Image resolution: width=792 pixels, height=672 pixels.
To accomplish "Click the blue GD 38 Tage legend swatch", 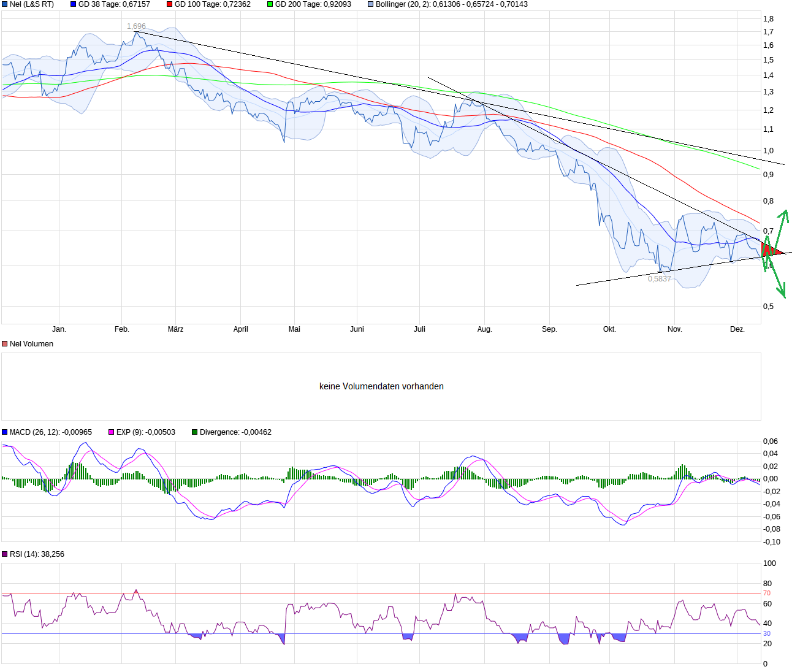I will pos(74,4).
